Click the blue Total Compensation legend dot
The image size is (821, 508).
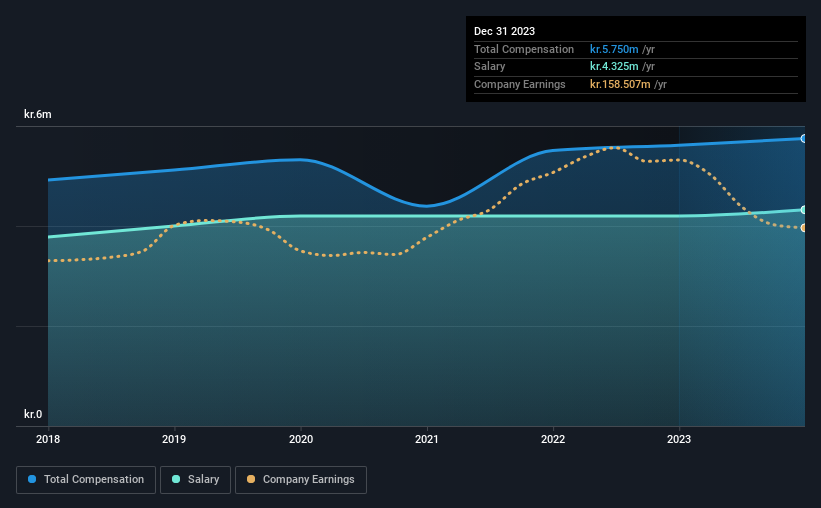click(32, 479)
